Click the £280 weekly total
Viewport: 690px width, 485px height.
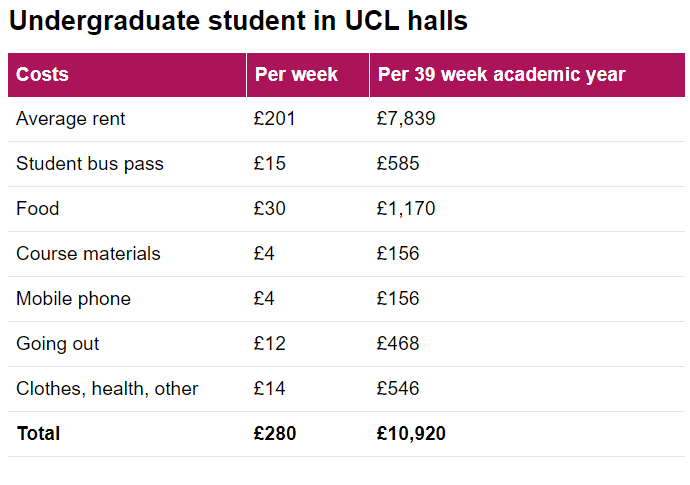[275, 434]
